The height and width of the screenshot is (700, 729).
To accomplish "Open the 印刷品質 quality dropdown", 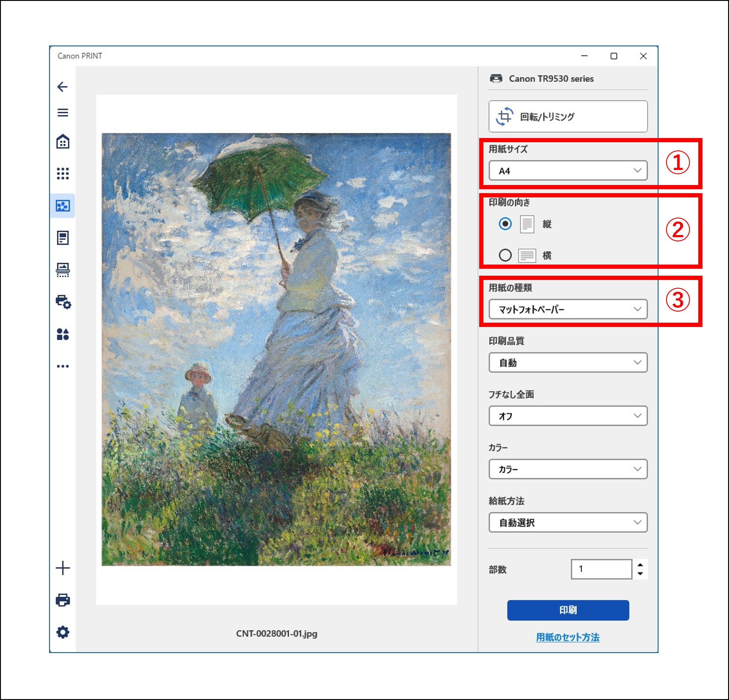I will (567, 362).
